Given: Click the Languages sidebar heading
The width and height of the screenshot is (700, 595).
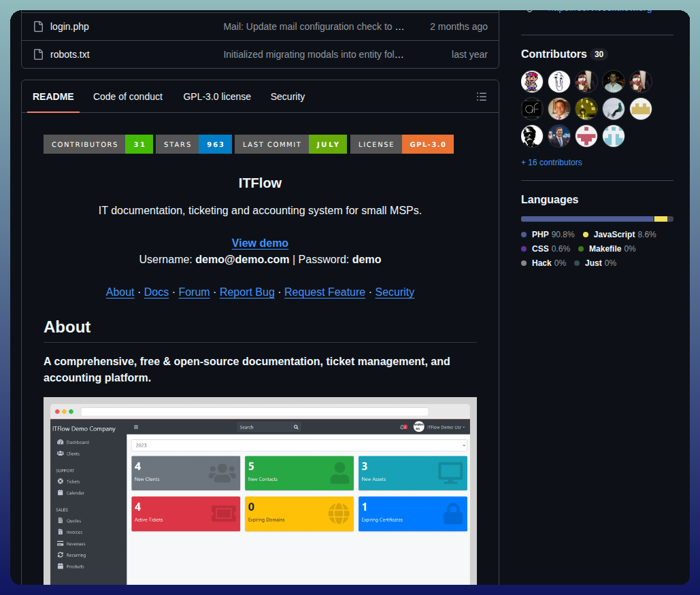Looking at the screenshot, I should [550, 199].
